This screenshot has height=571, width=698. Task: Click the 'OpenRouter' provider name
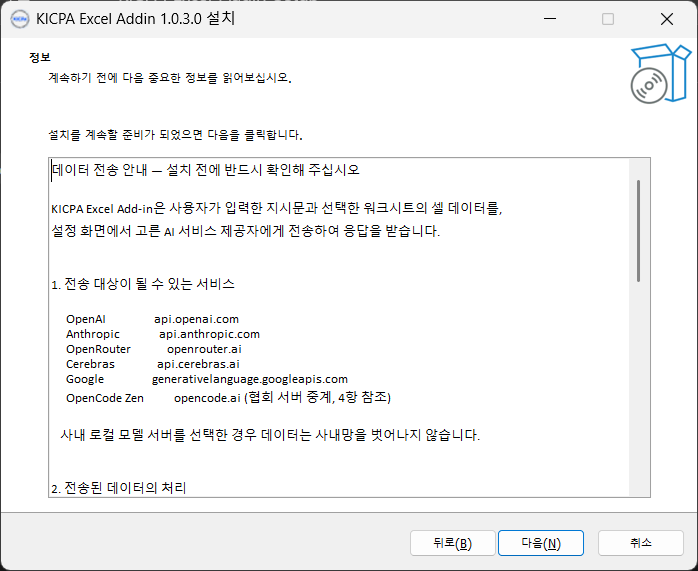[x=98, y=349]
